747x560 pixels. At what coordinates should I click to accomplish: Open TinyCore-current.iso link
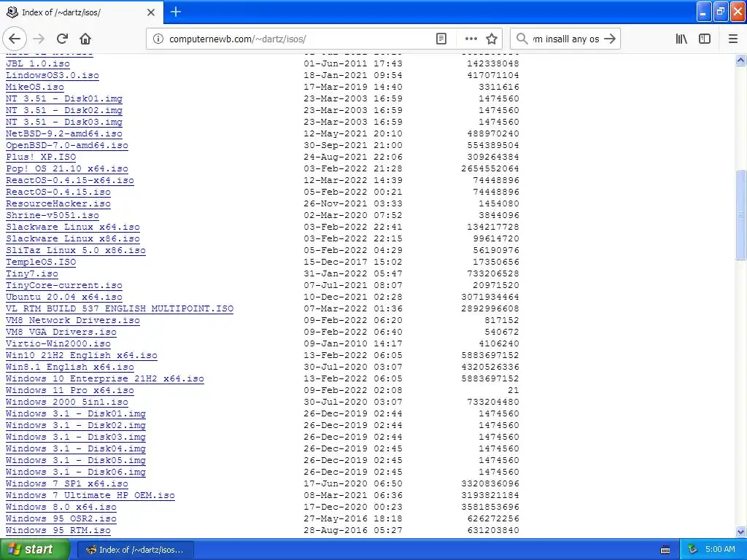(x=64, y=285)
